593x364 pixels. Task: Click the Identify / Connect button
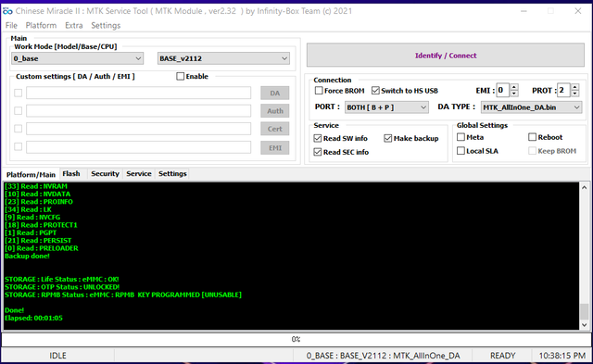(x=446, y=56)
